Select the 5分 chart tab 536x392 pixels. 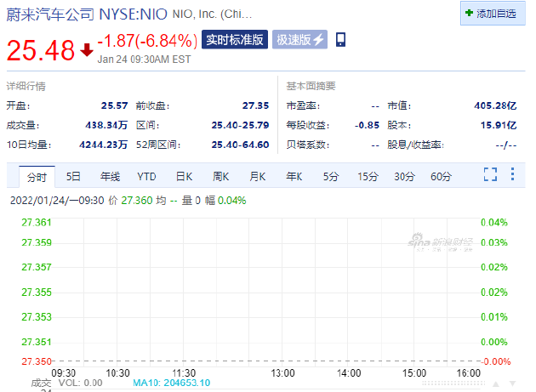(x=331, y=177)
